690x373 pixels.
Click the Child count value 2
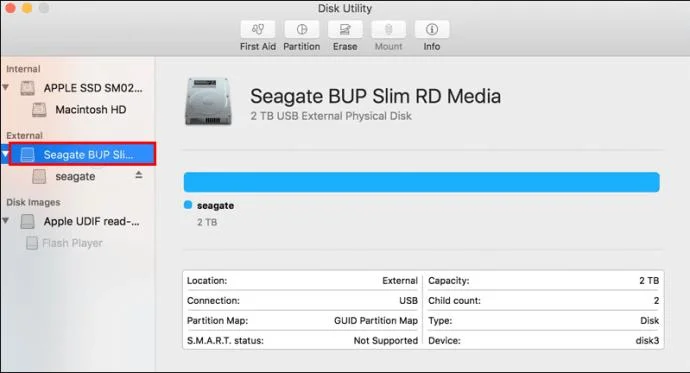(x=656, y=300)
